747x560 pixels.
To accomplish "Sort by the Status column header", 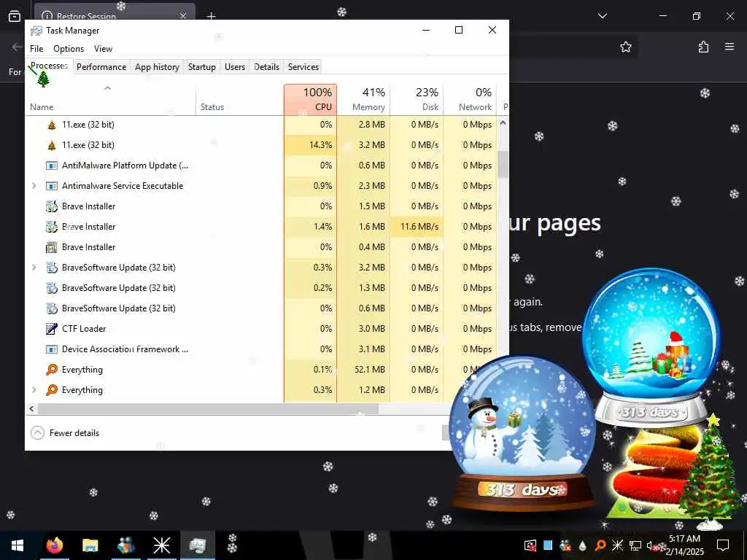I will tap(239, 99).
